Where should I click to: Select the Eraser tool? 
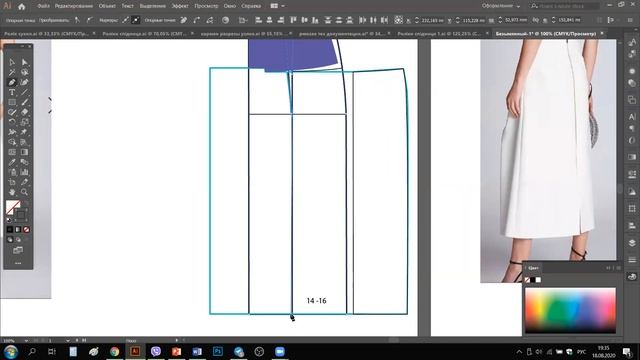pos(24,112)
